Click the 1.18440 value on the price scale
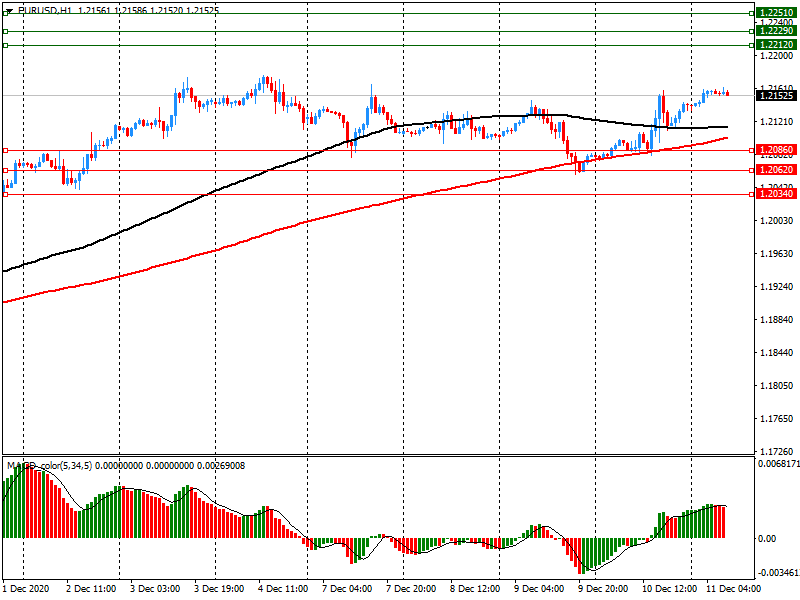The height and width of the screenshot is (600, 800). tap(777, 353)
